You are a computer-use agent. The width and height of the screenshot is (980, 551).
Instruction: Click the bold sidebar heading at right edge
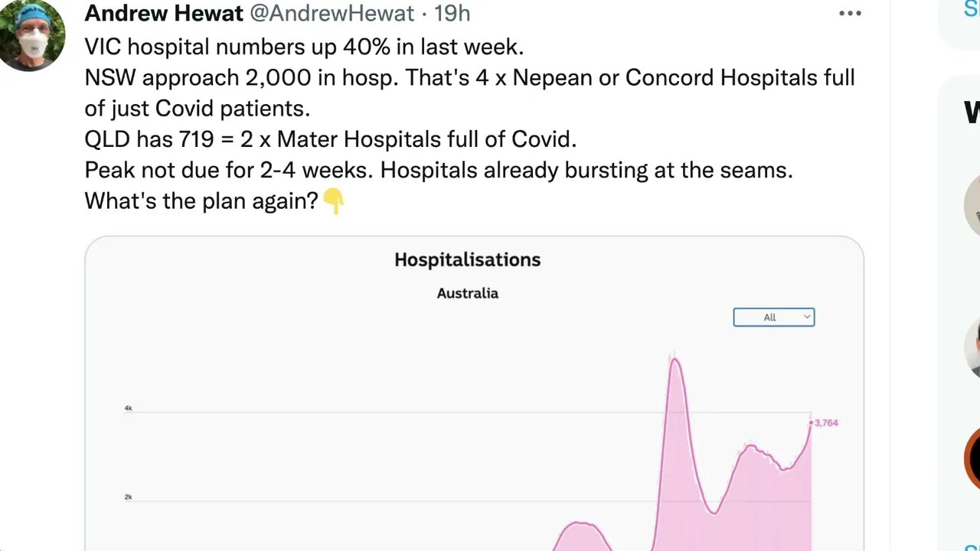(x=972, y=112)
